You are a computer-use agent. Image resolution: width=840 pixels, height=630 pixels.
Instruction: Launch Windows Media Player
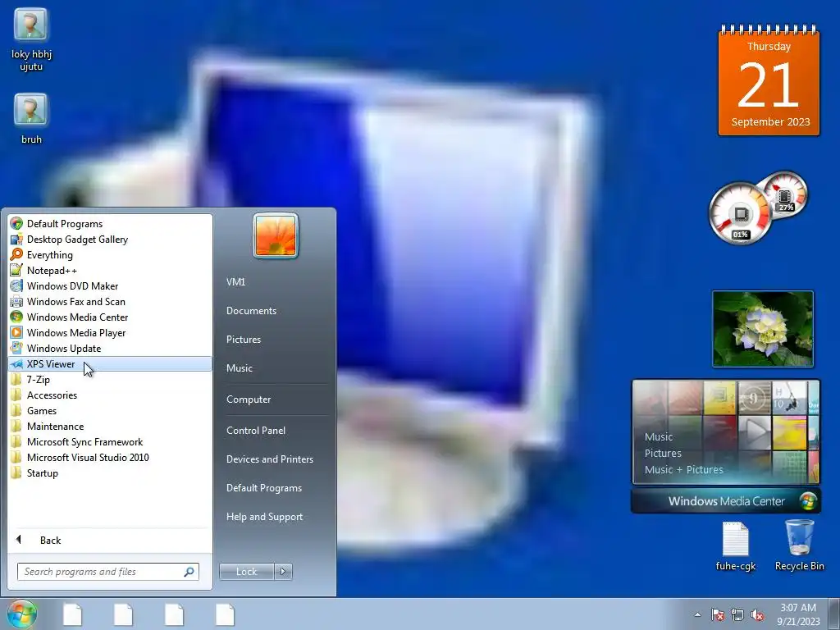[110, 333]
